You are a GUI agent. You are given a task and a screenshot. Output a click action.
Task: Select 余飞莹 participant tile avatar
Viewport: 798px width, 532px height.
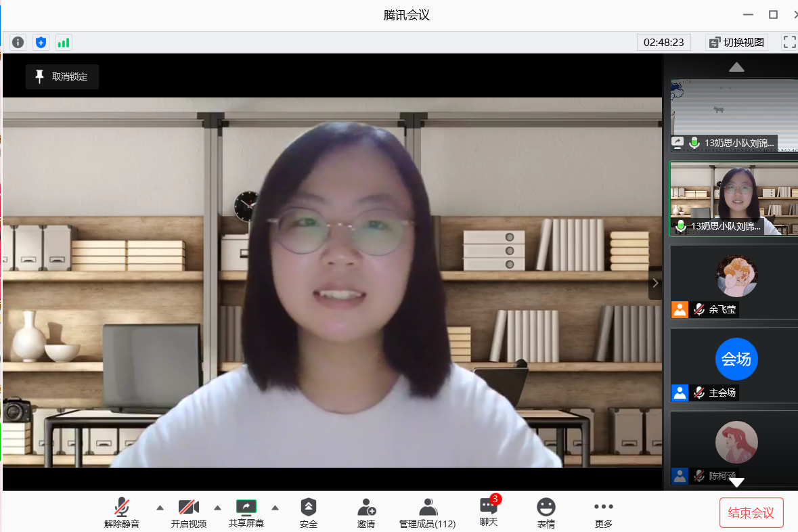[736, 276]
